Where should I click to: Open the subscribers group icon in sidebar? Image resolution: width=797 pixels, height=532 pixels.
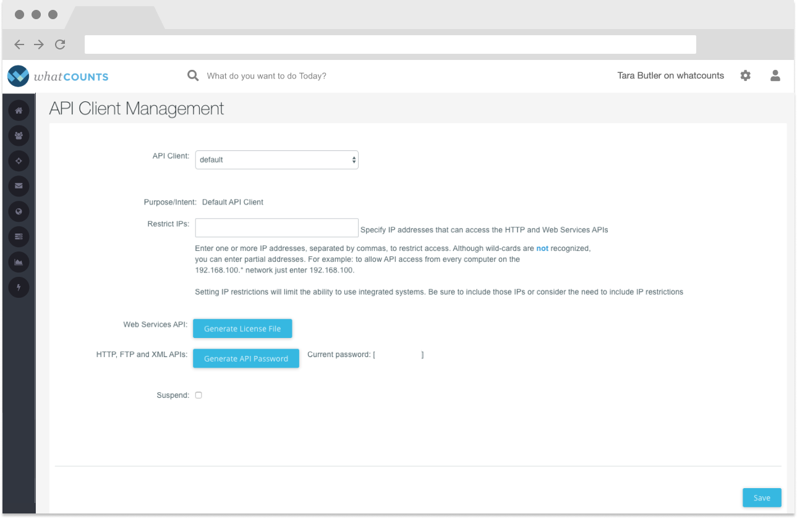point(19,135)
